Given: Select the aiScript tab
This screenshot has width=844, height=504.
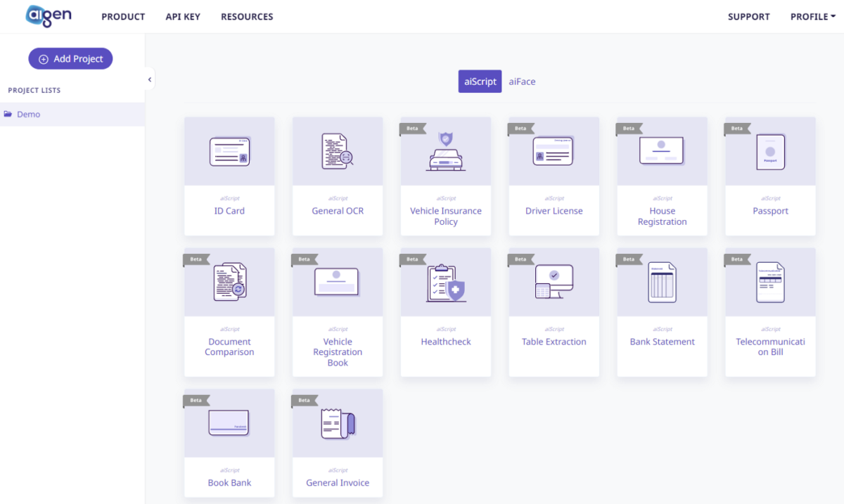Looking at the screenshot, I should click(480, 82).
